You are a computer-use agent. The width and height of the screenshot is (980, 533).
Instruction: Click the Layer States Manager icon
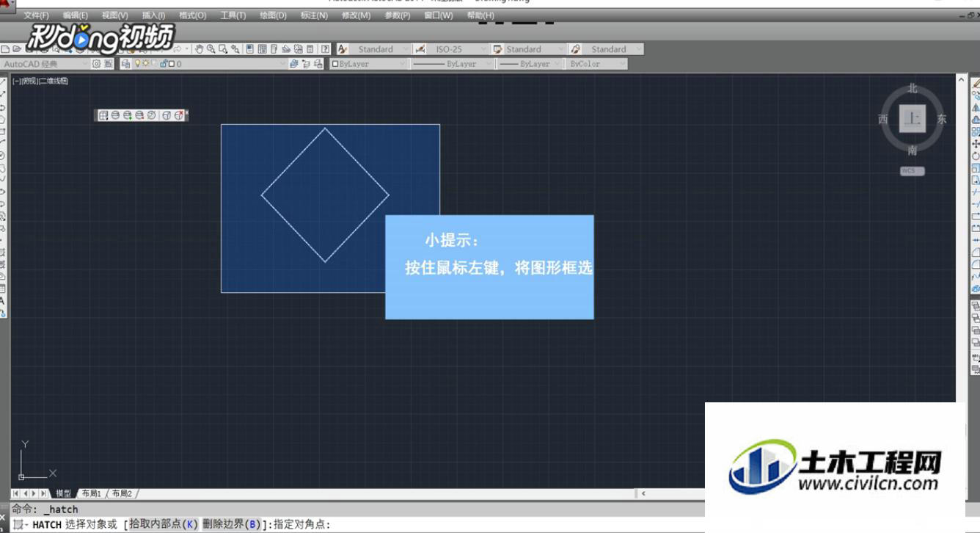point(318,64)
